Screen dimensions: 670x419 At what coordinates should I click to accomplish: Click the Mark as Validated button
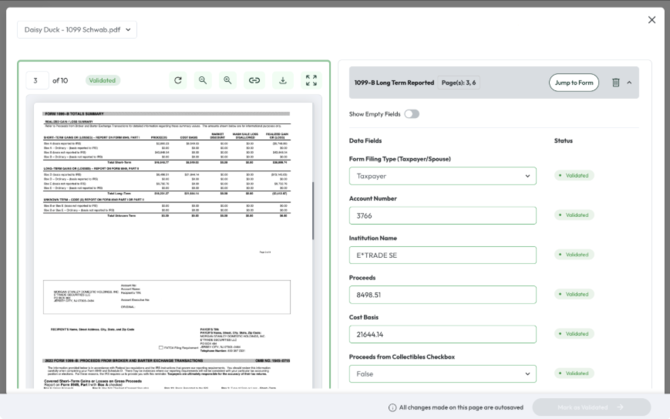tap(591, 407)
